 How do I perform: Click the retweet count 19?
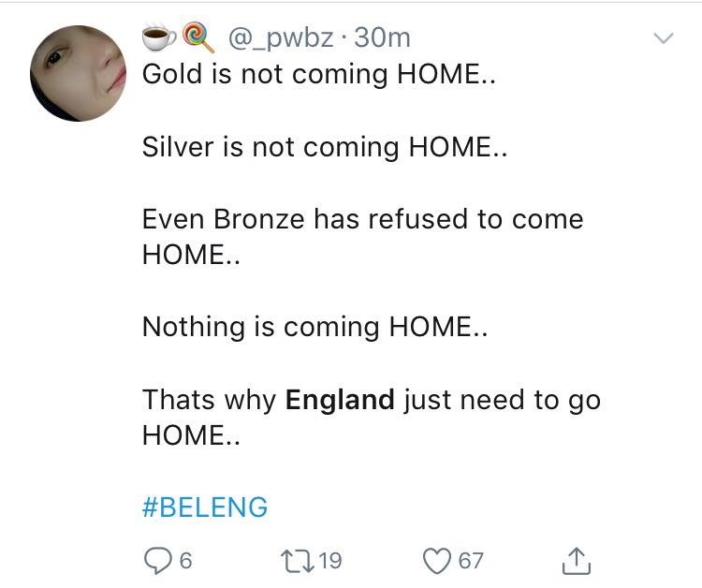pyautogui.click(x=330, y=560)
